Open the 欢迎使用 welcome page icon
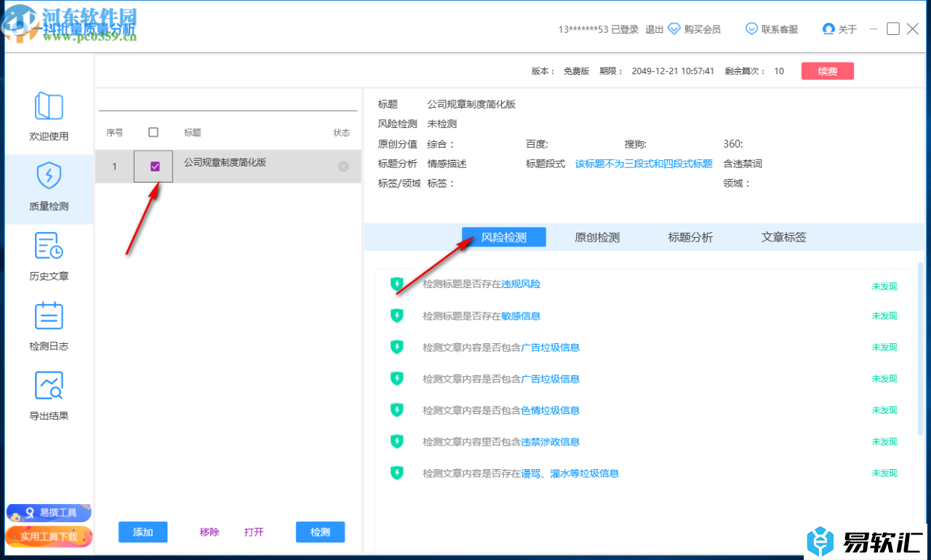The height and width of the screenshot is (560, 931). pos(49,106)
